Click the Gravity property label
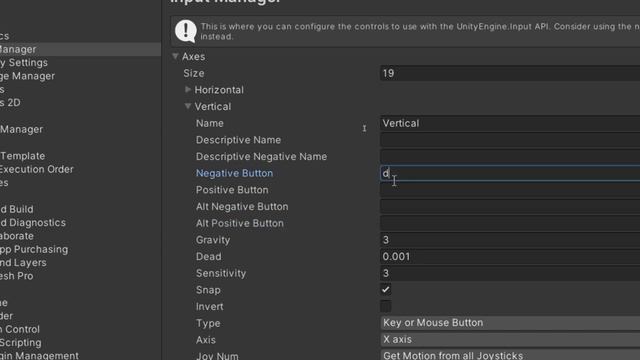 pyautogui.click(x=213, y=240)
